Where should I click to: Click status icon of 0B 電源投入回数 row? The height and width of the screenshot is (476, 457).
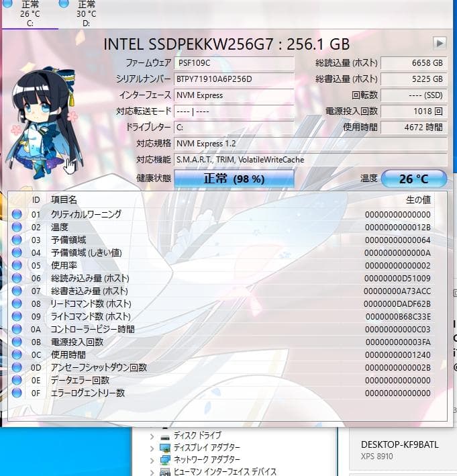[17, 342]
